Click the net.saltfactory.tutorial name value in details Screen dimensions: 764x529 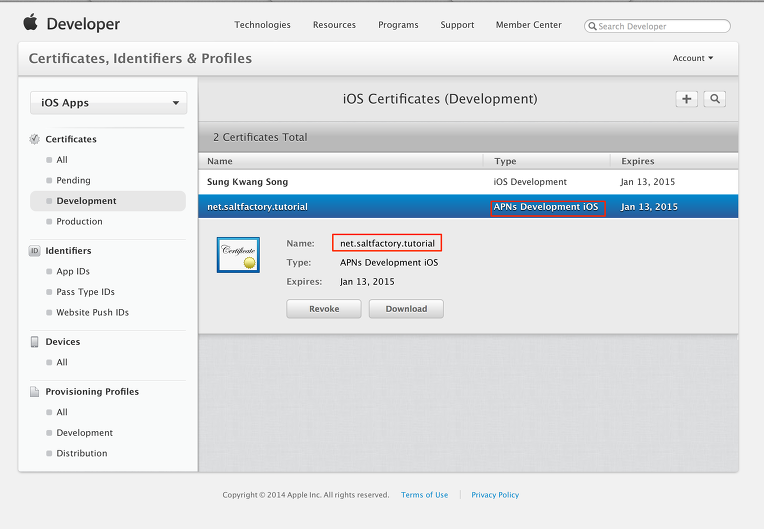[x=387, y=243]
